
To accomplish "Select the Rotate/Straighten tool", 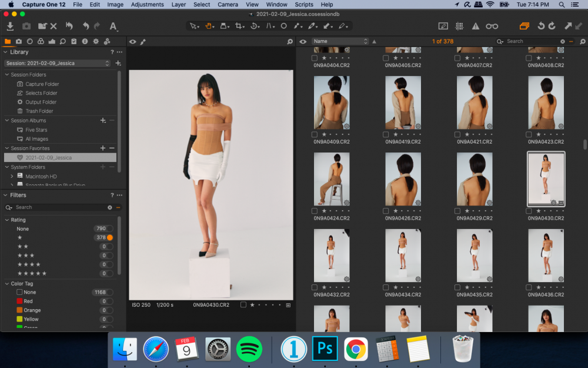I will coord(254,26).
